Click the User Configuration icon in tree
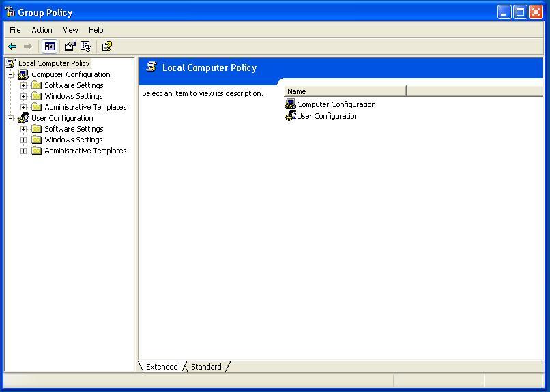The width and height of the screenshot is (550, 392). (x=23, y=118)
